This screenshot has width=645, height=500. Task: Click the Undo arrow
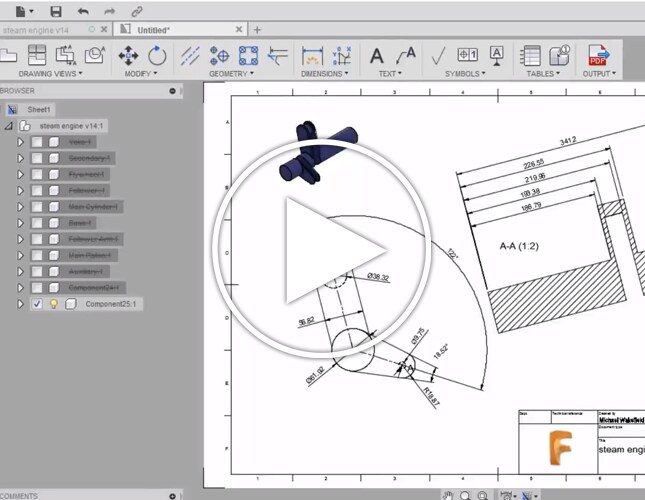coord(83,11)
